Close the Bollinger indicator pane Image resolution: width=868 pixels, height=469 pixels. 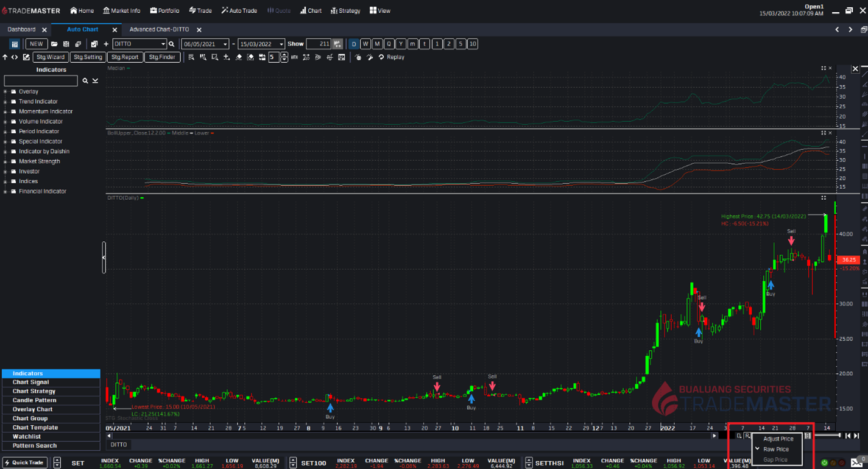pos(830,133)
